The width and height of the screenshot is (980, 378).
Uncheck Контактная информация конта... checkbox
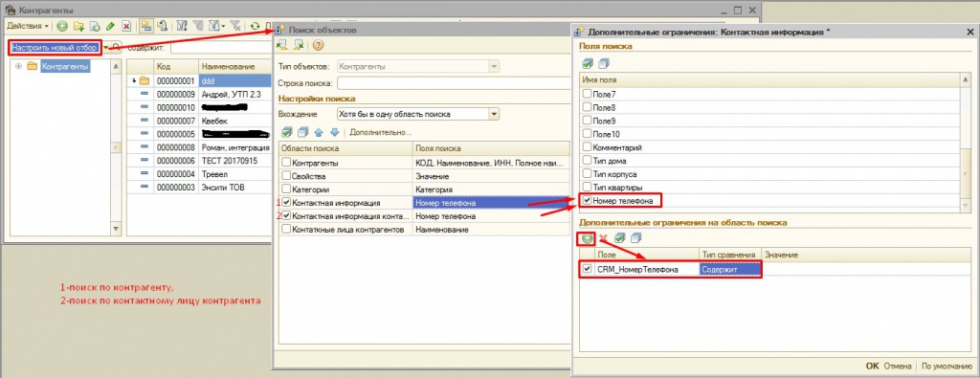(286, 215)
